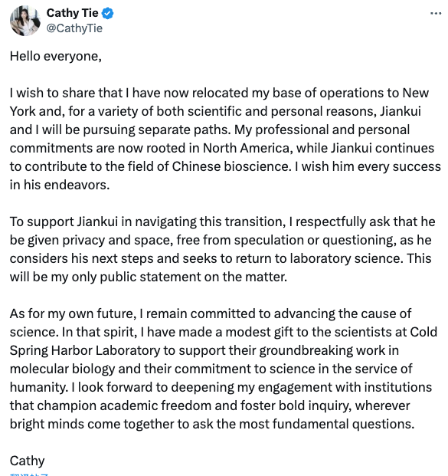Click the partially visible blue translate post link
The height and width of the screenshot is (476, 448).
[29, 474]
